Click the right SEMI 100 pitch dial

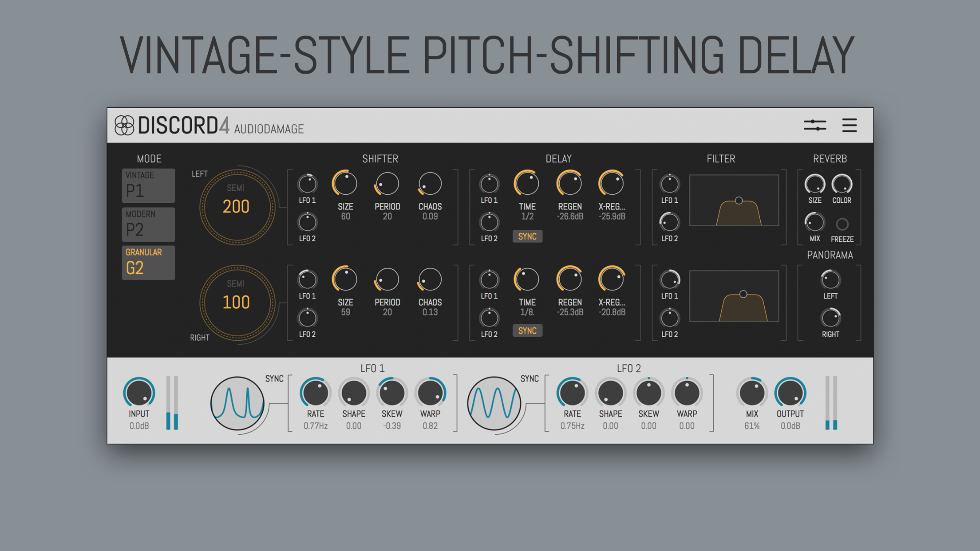click(x=237, y=303)
